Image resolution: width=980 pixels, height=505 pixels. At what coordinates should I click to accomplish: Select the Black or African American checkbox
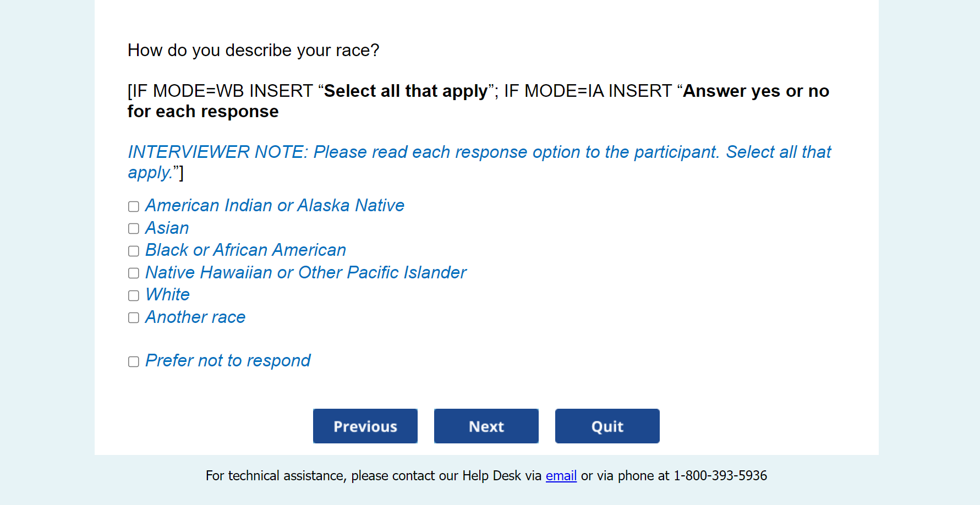(134, 251)
